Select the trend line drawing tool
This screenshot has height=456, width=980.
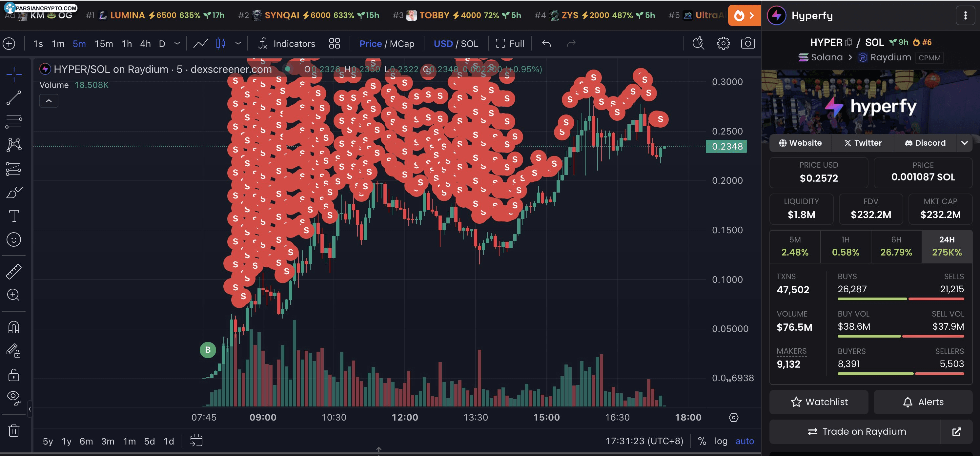pos(14,98)
